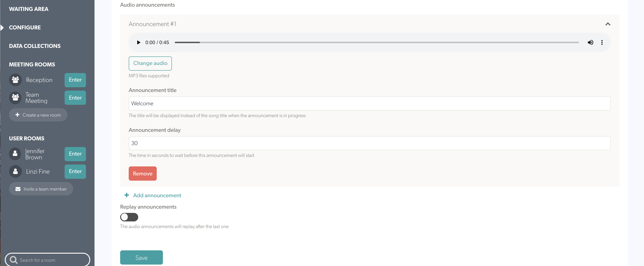This screenshot has height=266, width=644.
Task: Click the plus icon in Create a new room
Action: click(17, 115)
